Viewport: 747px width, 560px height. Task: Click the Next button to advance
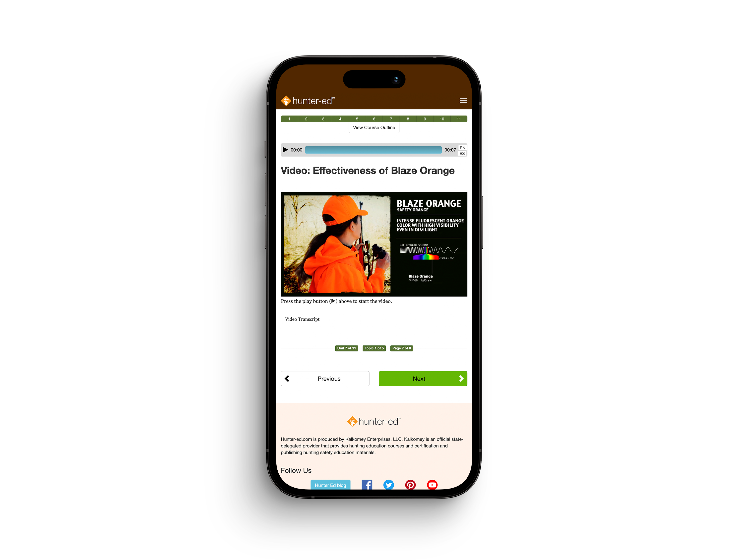[x=422, y=378]
